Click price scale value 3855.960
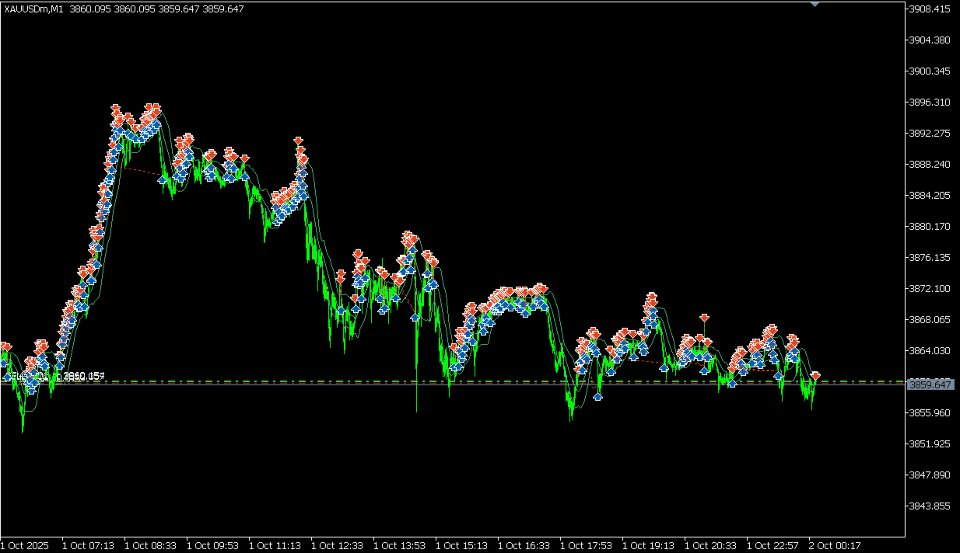This screenshot has height=553, width=960. 931,413
